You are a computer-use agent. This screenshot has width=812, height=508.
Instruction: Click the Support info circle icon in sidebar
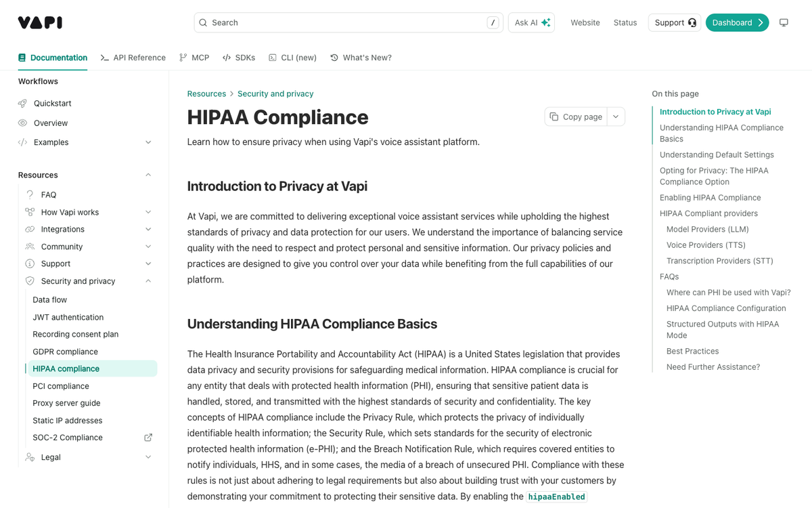click(30, 263)
